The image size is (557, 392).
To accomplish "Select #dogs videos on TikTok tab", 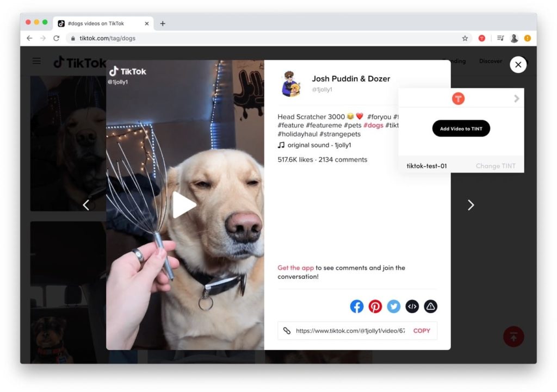I will tap(103, 23).
